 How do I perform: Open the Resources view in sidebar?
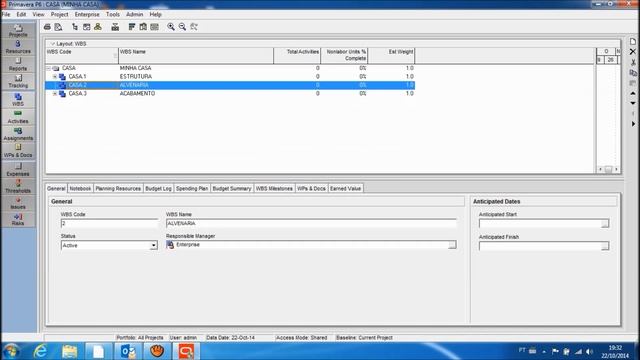click(x=18, y=47)
